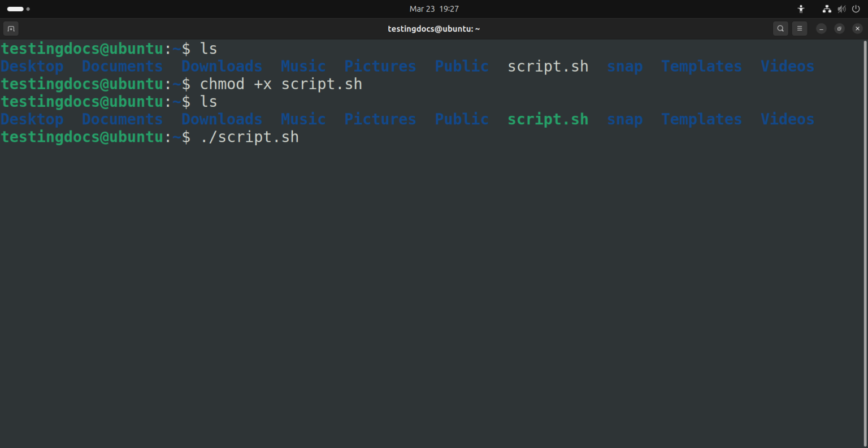Click Videos folder in the second ls output
The image size is (868, 448).
pyautogui.click(x=787, y=119)
